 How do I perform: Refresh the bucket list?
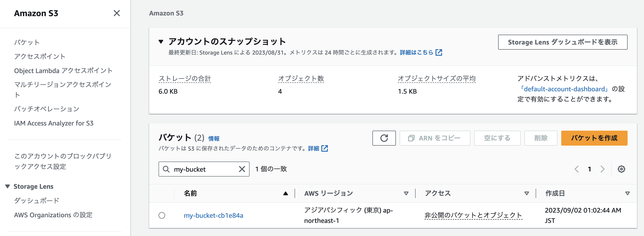[384, 138]
